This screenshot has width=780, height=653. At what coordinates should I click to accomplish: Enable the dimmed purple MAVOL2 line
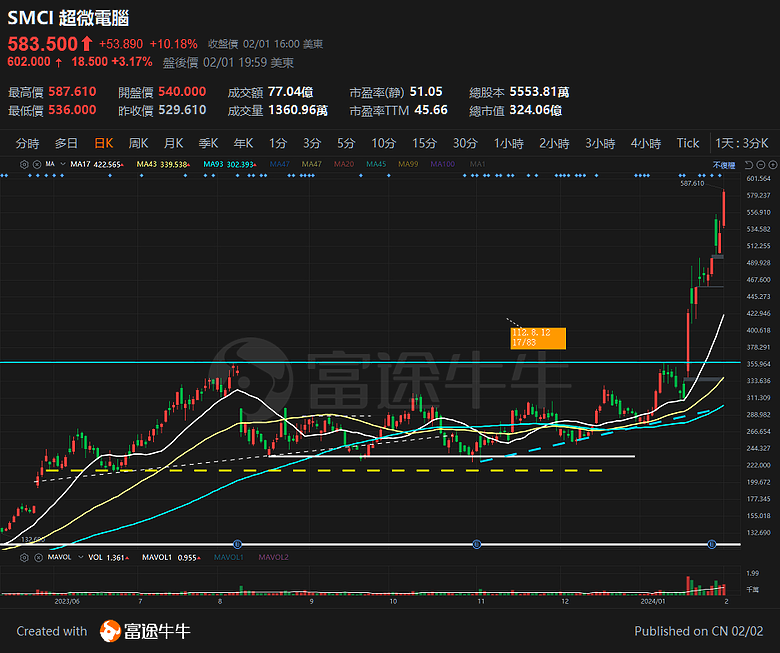click(273, 558)
